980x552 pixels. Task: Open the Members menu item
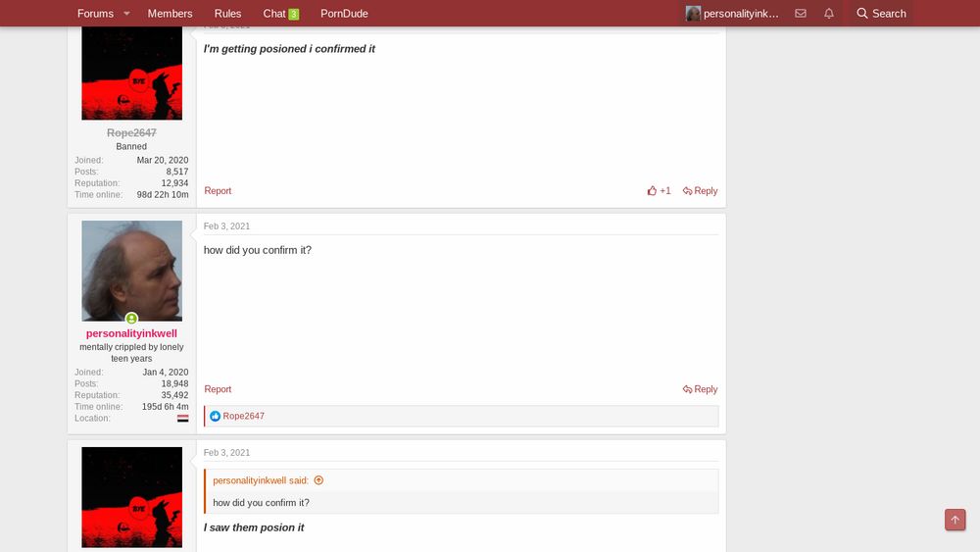[170, 13]
